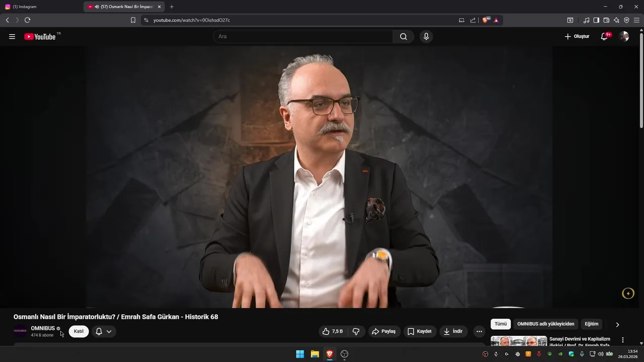Click the YouTube search magnifier button

coord(404,36)
